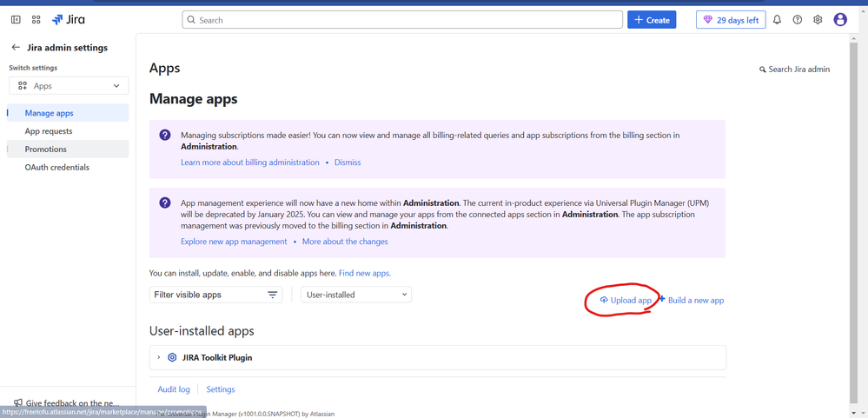Screen dimensions: 868x418
Task: Click the User-installed apps heading
Action: (202, 331)
